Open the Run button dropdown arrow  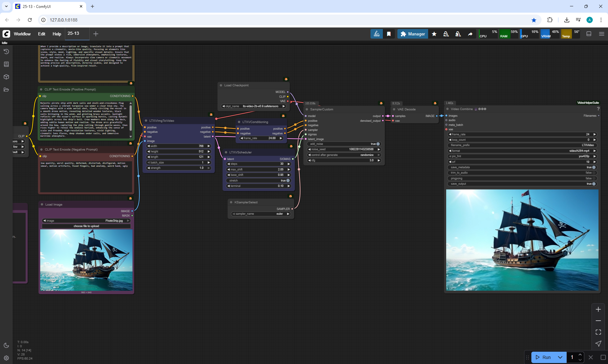coord(560,357)
